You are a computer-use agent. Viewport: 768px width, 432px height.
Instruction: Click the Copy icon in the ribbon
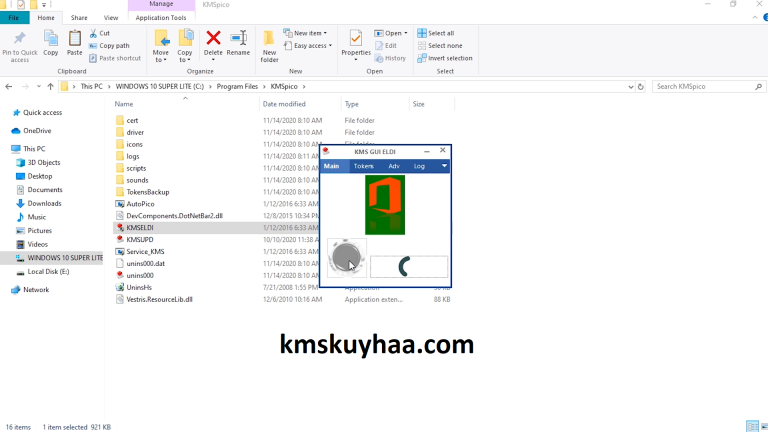click(x=50, y=38)
